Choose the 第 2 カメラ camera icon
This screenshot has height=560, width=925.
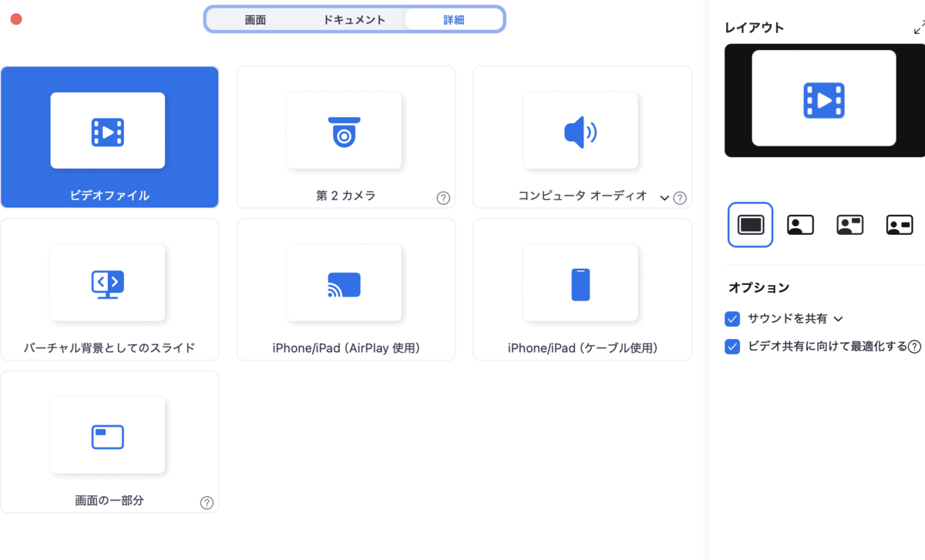point(344,132)
